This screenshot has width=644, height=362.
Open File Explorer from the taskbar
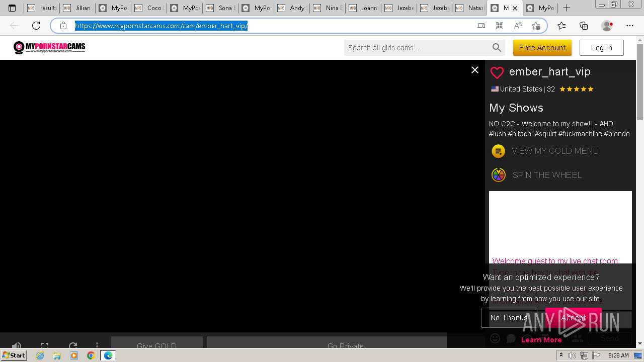(57, 355)
